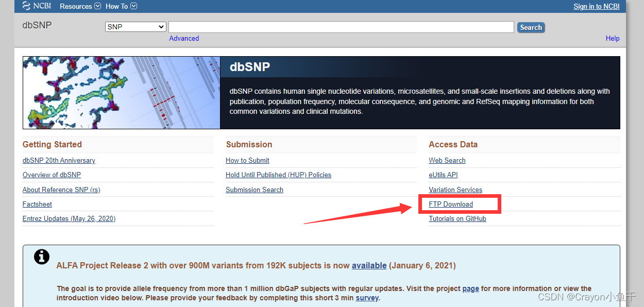644x307 pixels.
Task: Open eUtils API link
Action: click(443, 175)
